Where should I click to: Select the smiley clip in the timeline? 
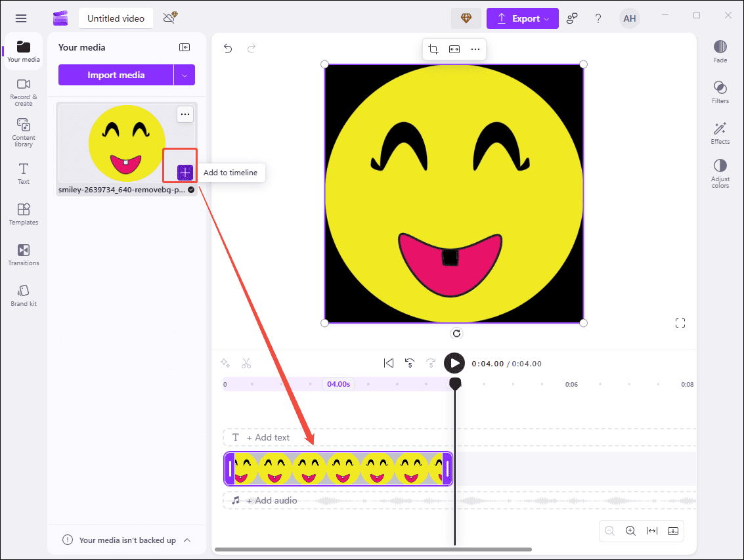click(338, 469)
